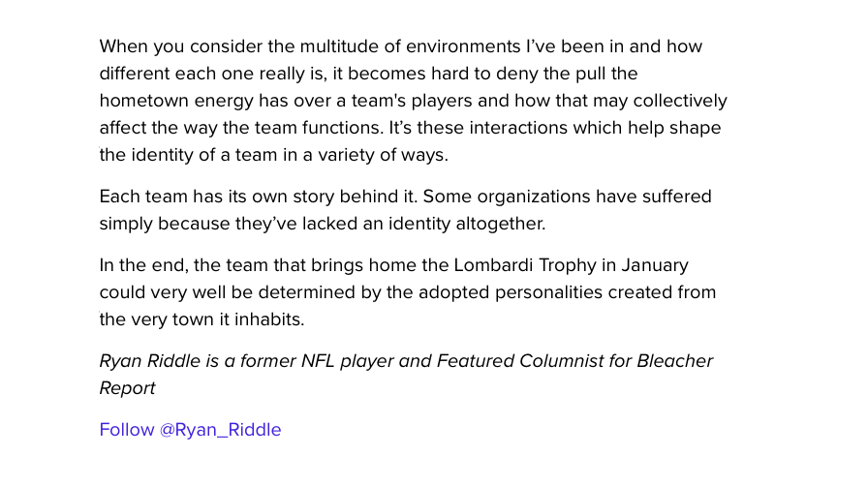
Task: Click the word "Bleacher" in the italic byline
Action: pyautogui.click(x=674, y=361)
